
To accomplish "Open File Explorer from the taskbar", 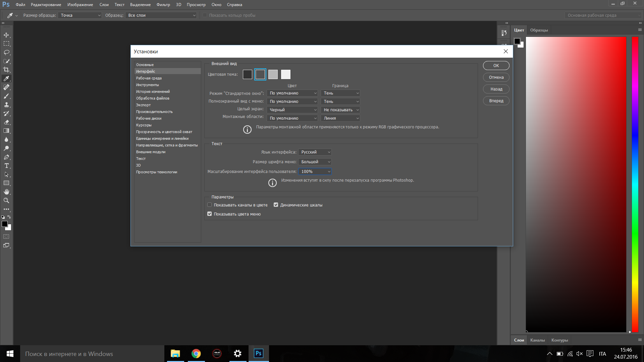I will tap(175, 354).
